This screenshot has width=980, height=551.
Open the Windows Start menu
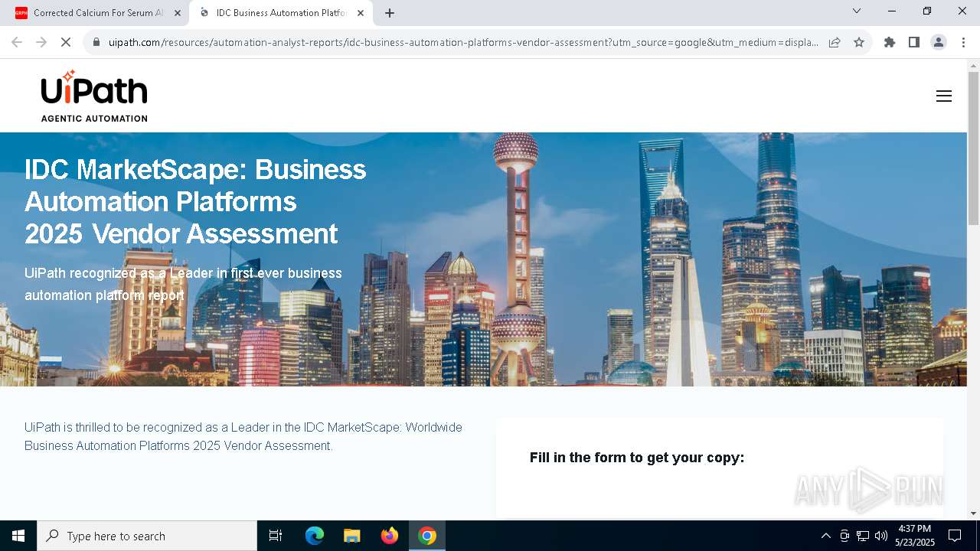coord(18,536)
